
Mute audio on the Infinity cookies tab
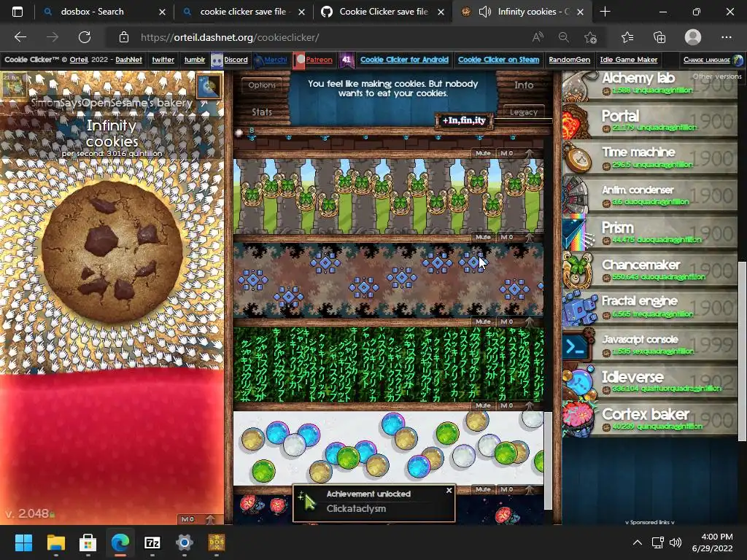484,12
